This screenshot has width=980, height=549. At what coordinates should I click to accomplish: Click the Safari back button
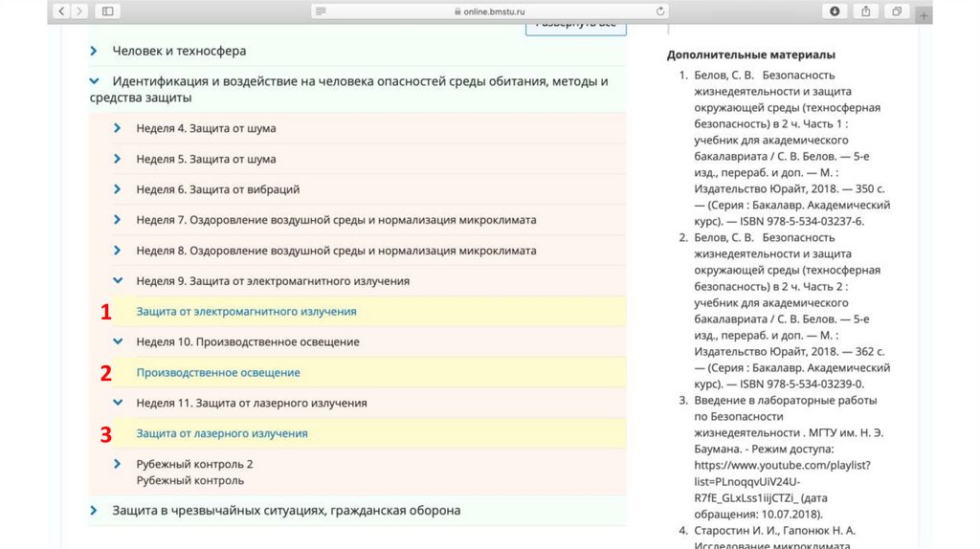click(x=62, y=11)
